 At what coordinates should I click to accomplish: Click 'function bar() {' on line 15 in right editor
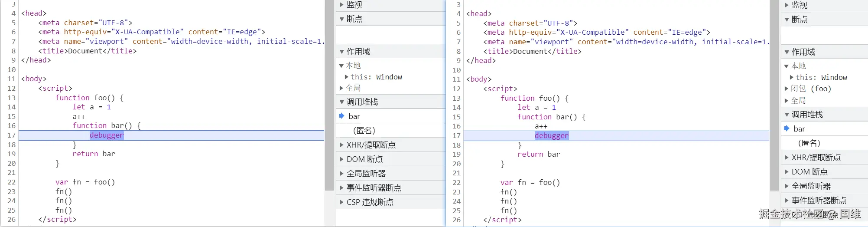coord(552,117)
